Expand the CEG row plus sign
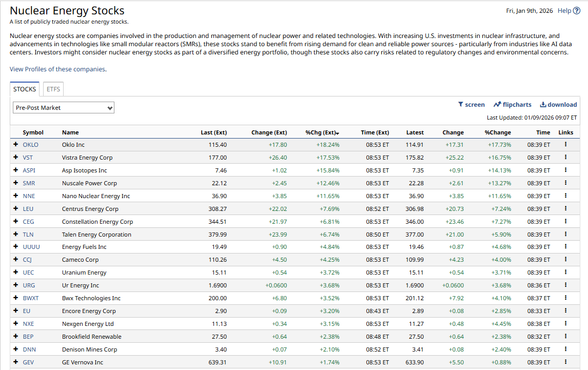 (16, 222)
